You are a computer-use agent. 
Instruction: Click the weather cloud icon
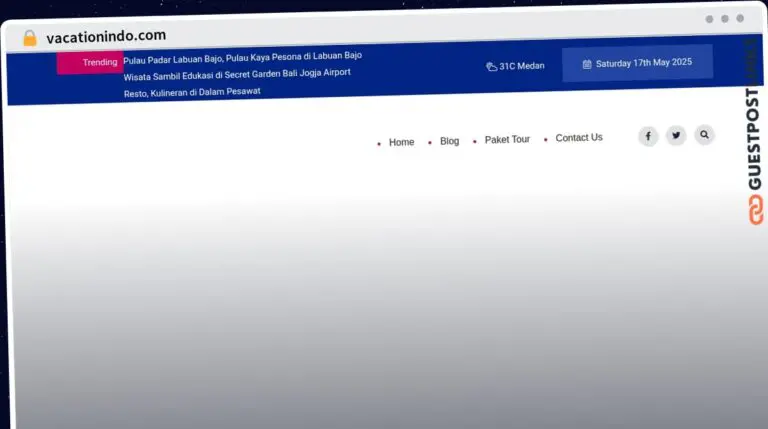point(491,67)
